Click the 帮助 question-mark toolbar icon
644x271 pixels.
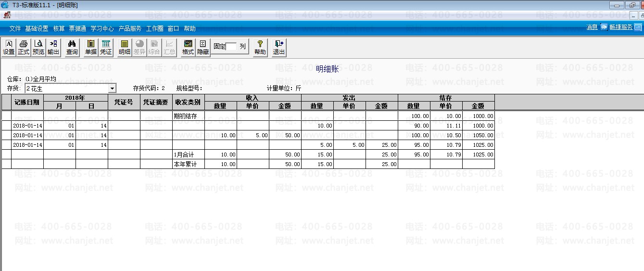pos(260,47)
